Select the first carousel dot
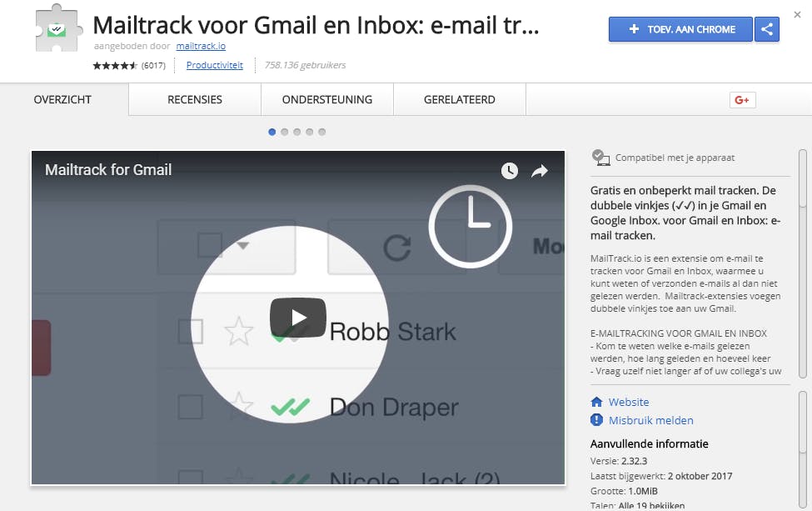Viewport: 812px width, 511px height. (x=271, y=133)
